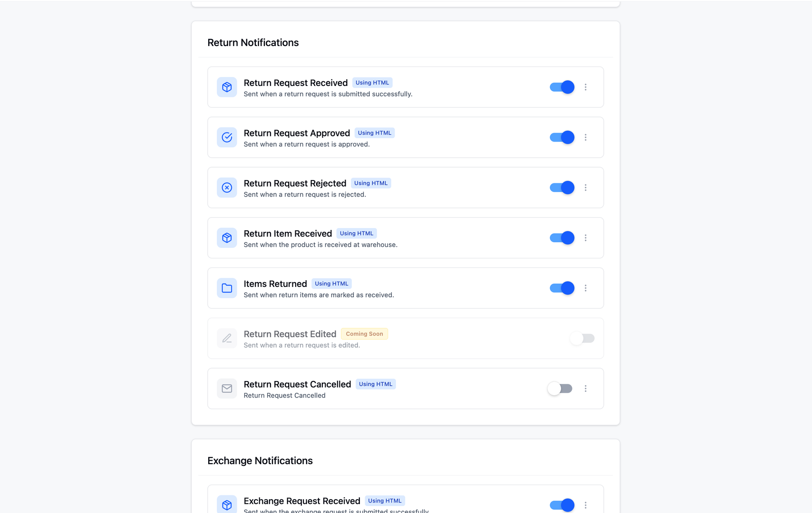
Task: Open three-dot menu for Return Request Cancelled
Action: pyautogui.click(x=586, y=389)
